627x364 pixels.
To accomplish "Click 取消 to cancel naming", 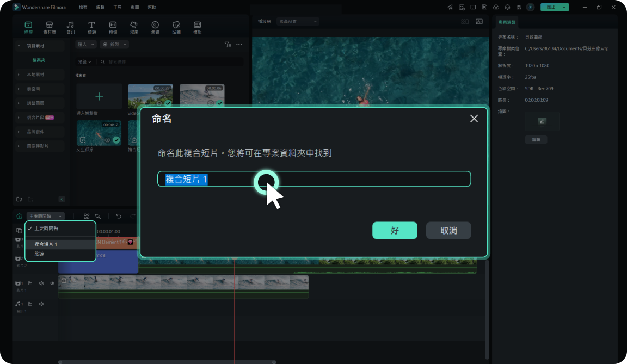I will 448,231.
